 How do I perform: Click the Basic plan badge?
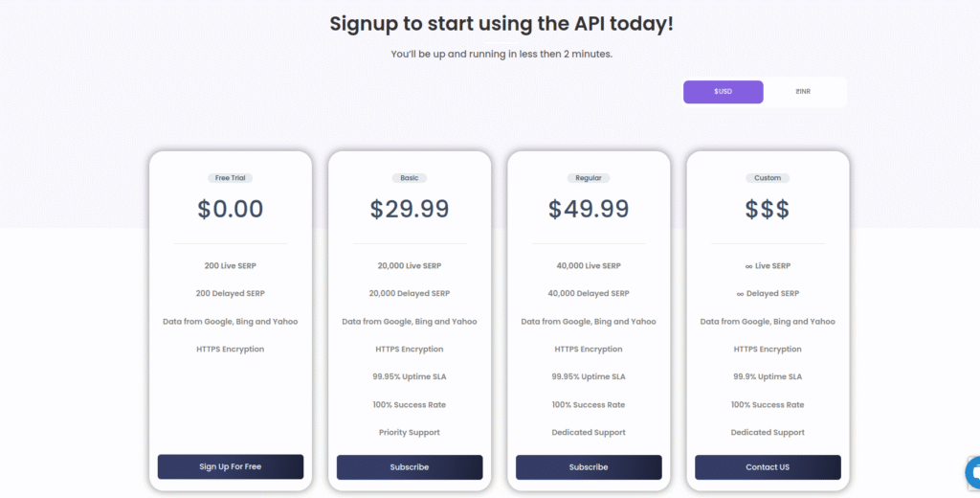click(410, 178)
